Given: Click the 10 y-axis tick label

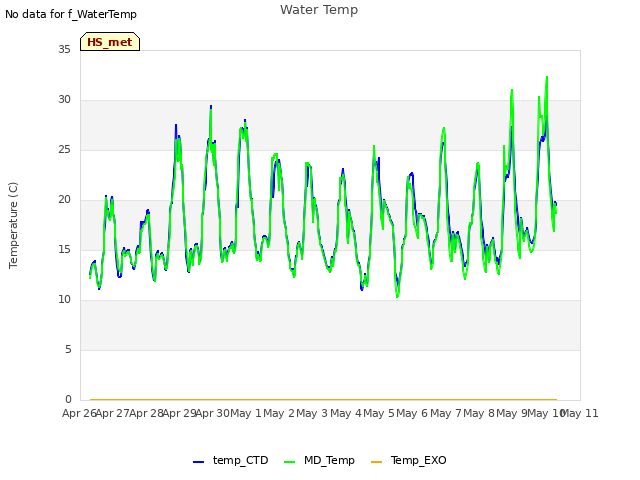Looking at the screenshot, I should [x=64, y=300].
